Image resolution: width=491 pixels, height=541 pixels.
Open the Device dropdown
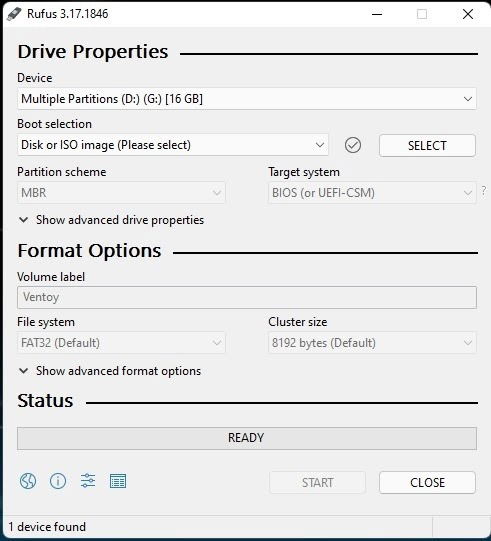(247, 99)
